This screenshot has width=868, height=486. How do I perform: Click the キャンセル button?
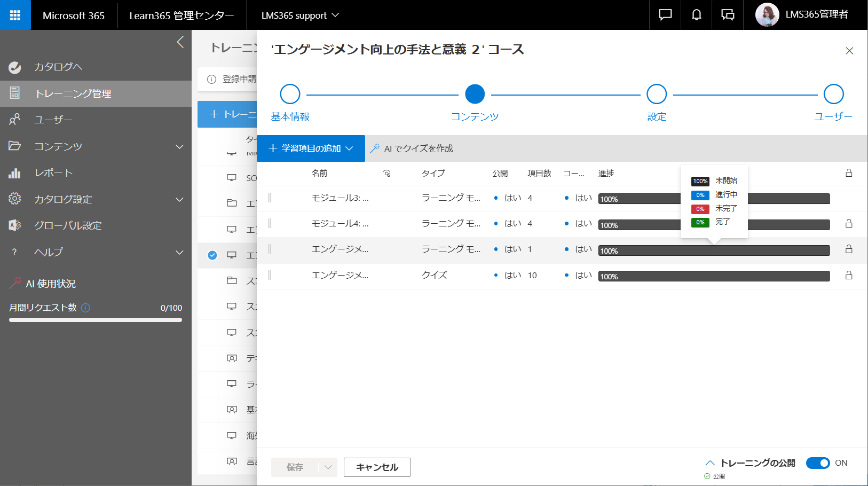377,467
